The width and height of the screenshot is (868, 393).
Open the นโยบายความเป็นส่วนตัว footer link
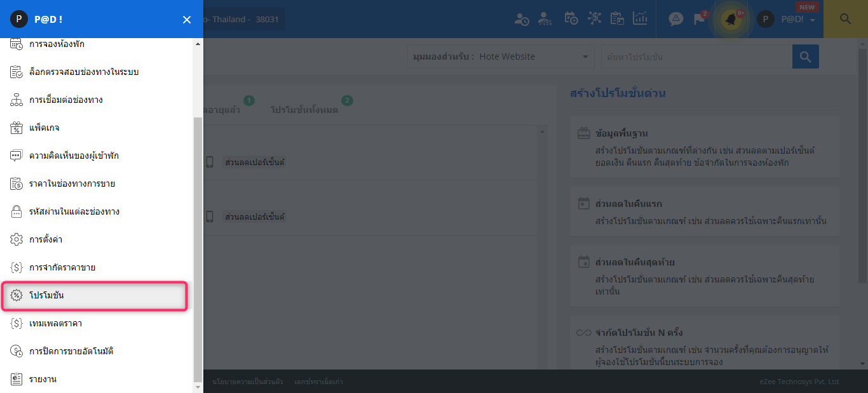point(248,382)
